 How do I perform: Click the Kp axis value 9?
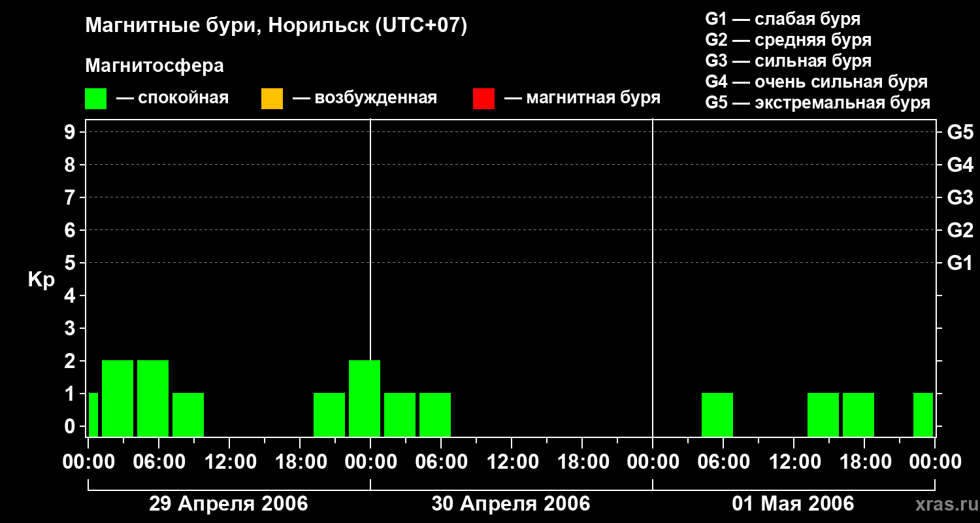pyautogui.click(x=71, y=132)
